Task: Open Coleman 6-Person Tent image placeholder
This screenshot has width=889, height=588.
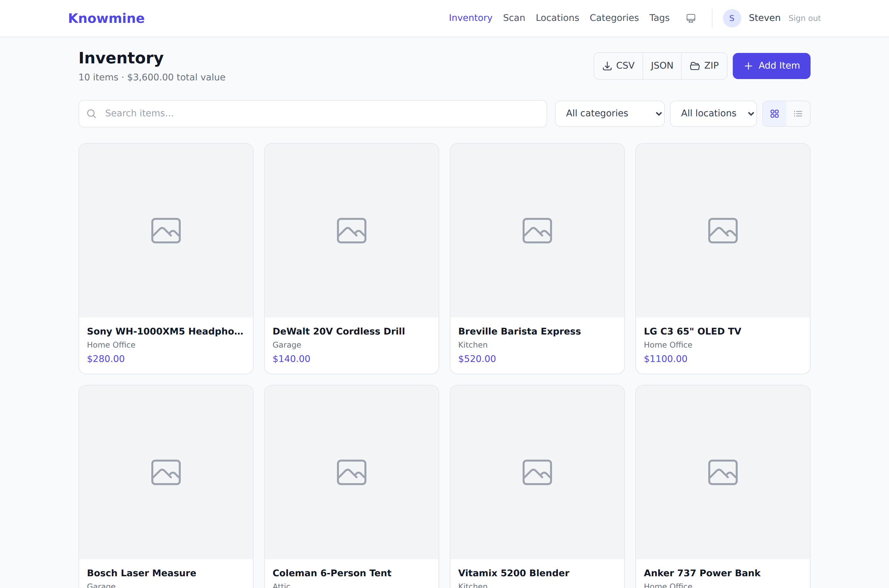Action: [351, 472]
